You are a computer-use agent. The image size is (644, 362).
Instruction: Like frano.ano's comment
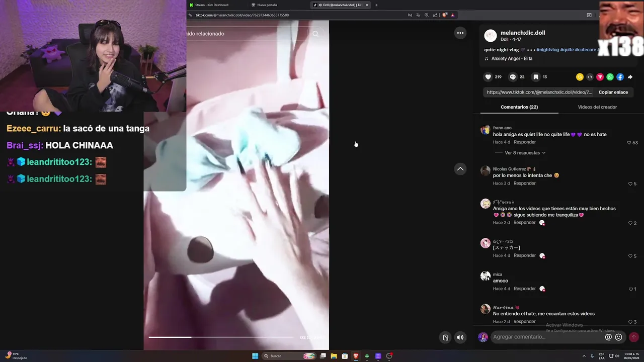pyautogui.click(x=629, y=143)
